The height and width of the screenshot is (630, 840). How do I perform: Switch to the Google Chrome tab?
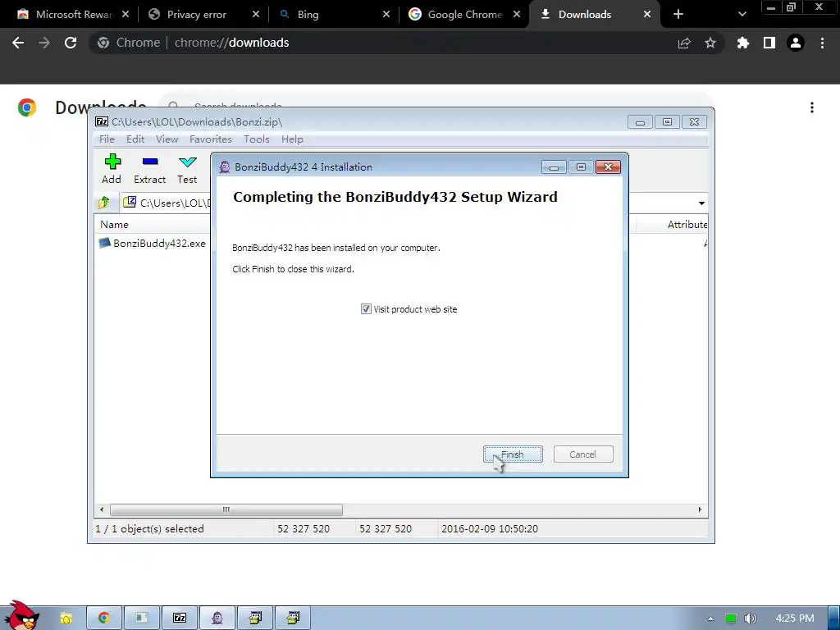(464, 15)
